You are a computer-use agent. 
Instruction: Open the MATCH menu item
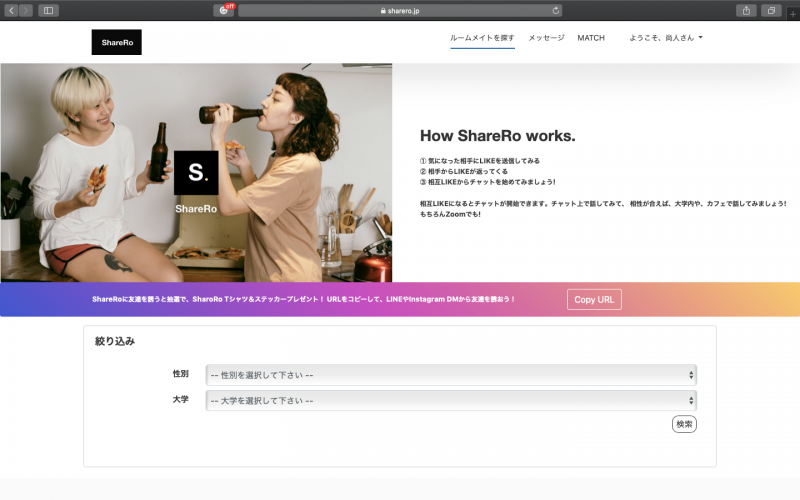tap(591, 38)
